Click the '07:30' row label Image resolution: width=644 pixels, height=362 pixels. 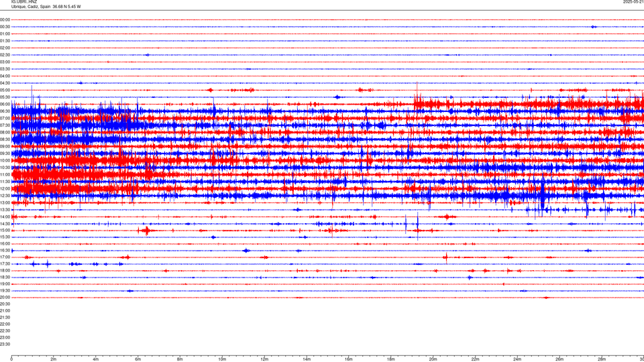(x=5, y=125)
